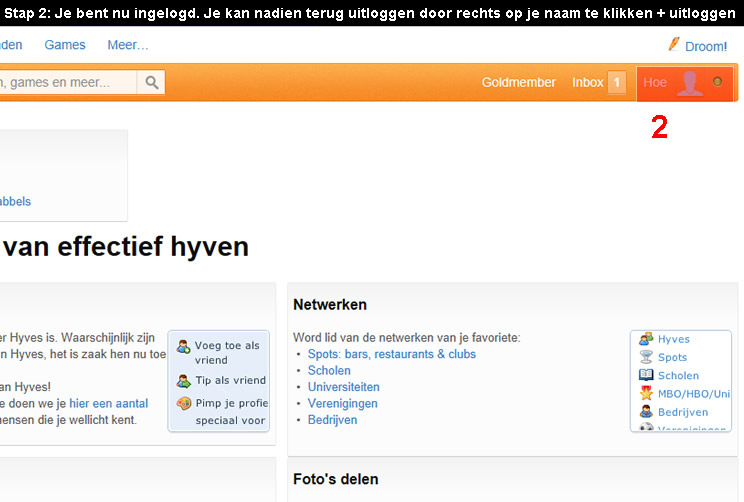Click the Bedrijven person icon
This screenshot has height=502, width=744.
point(646,411)
